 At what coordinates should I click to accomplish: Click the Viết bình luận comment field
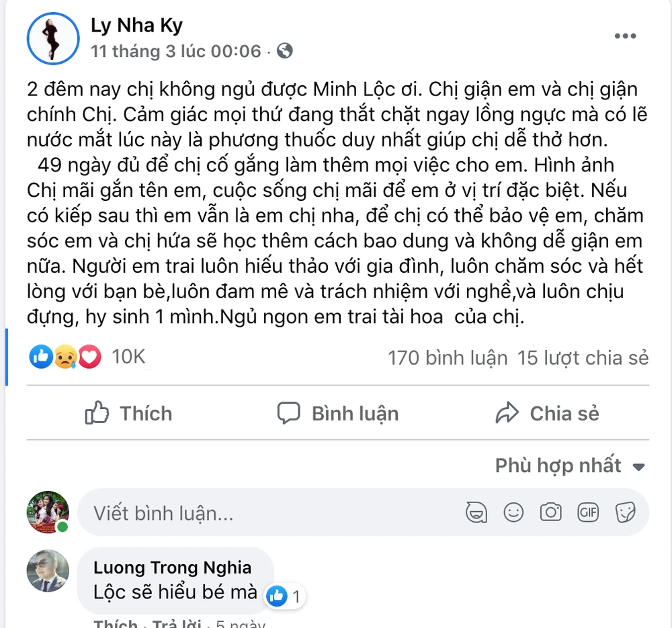269,514
